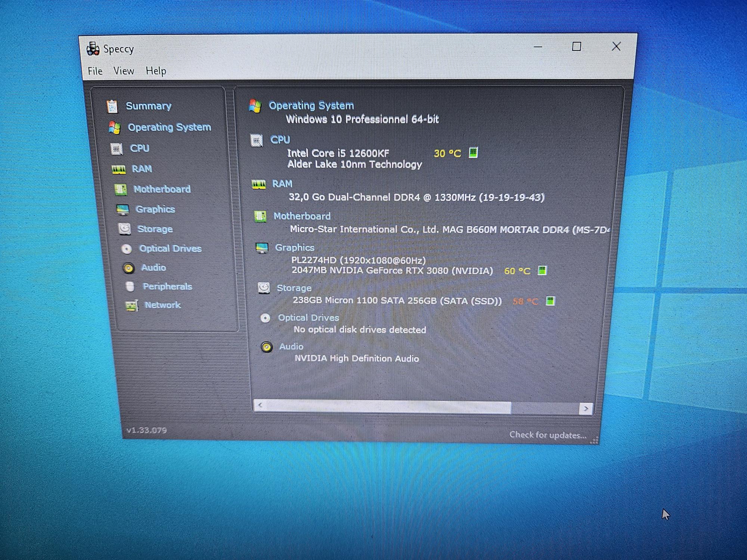Select CPU in the sidebar
747x560 pixels.
click(139, 148)
